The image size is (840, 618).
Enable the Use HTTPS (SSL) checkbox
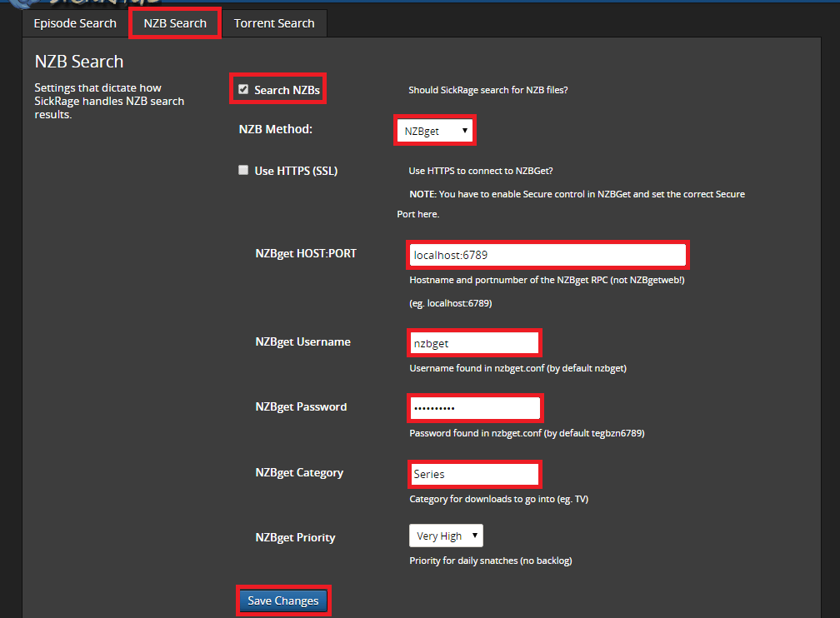coord(243,170)
